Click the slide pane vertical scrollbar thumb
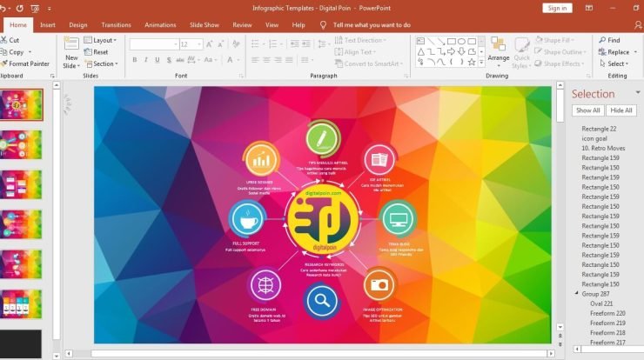The width and height of the screenshot is (644, 360). pos(560,106)
